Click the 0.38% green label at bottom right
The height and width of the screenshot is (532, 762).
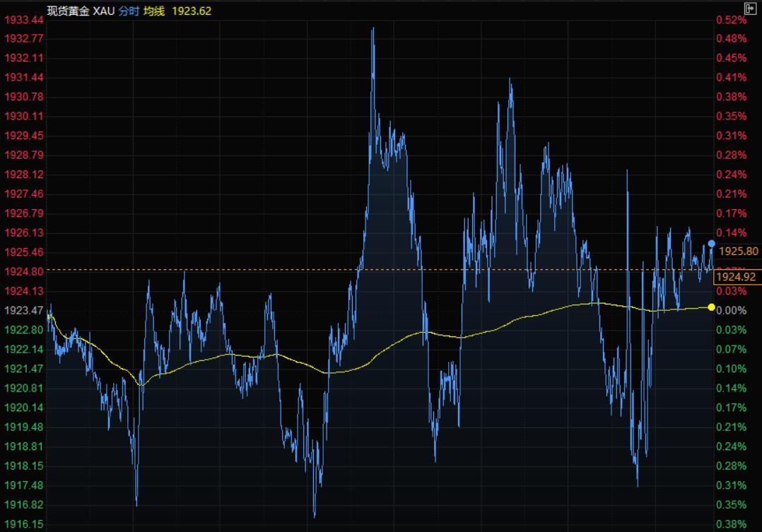click(731, 524)
